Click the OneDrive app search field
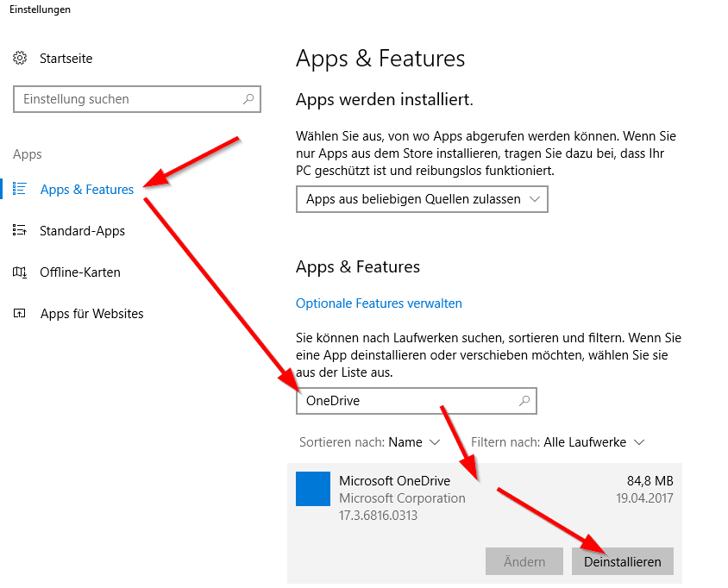728x588 pixels. tap(417, 401)
